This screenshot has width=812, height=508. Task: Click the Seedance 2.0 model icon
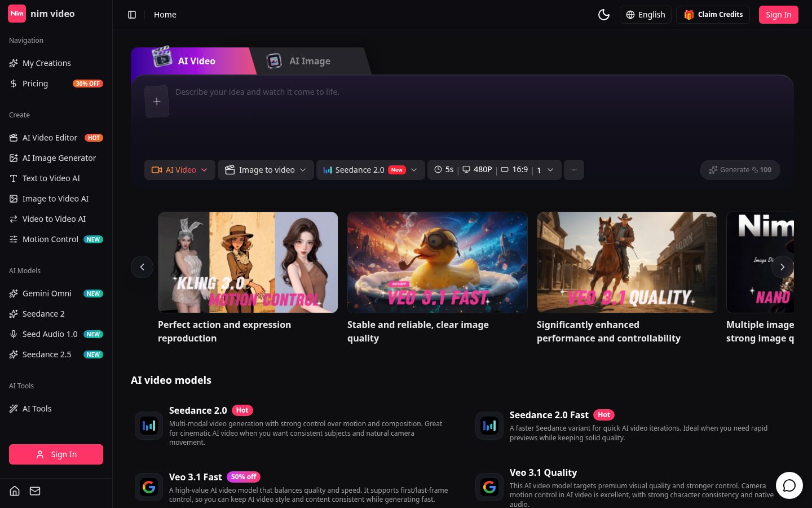[149, 426]
